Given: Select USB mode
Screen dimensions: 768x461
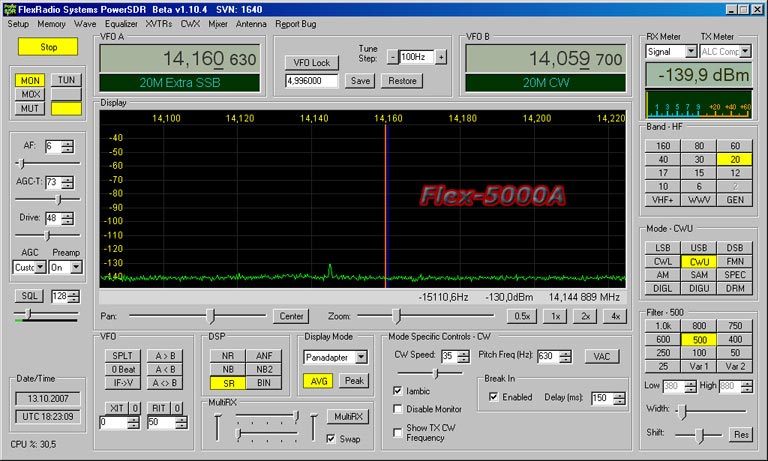Looking at the screenshot, I should pos(699,248).
